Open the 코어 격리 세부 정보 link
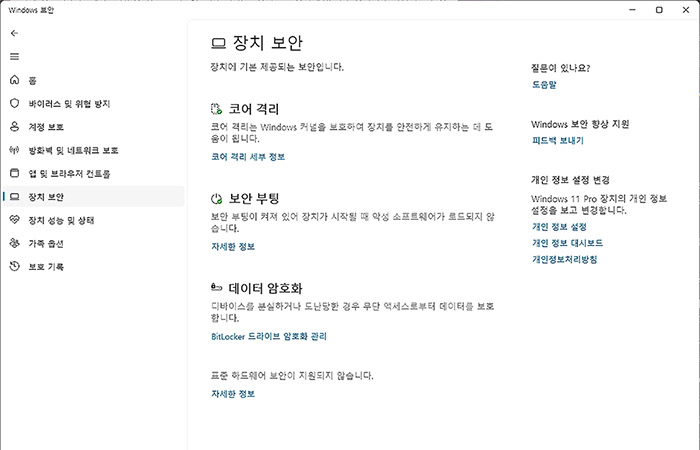This screenshot has width=700, height=450. [248, 157]
